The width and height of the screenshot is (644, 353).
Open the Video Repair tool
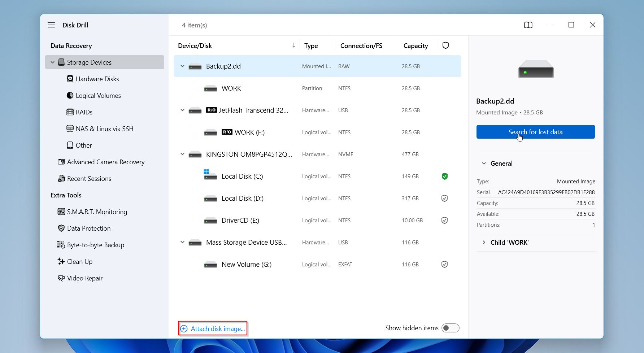pyautogui.click(x=80, y=278)
